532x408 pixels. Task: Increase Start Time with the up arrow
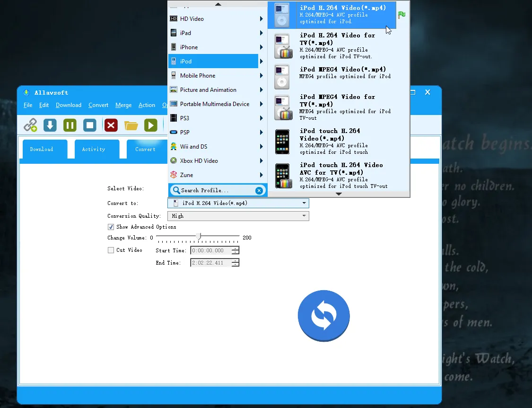(235, 248)
